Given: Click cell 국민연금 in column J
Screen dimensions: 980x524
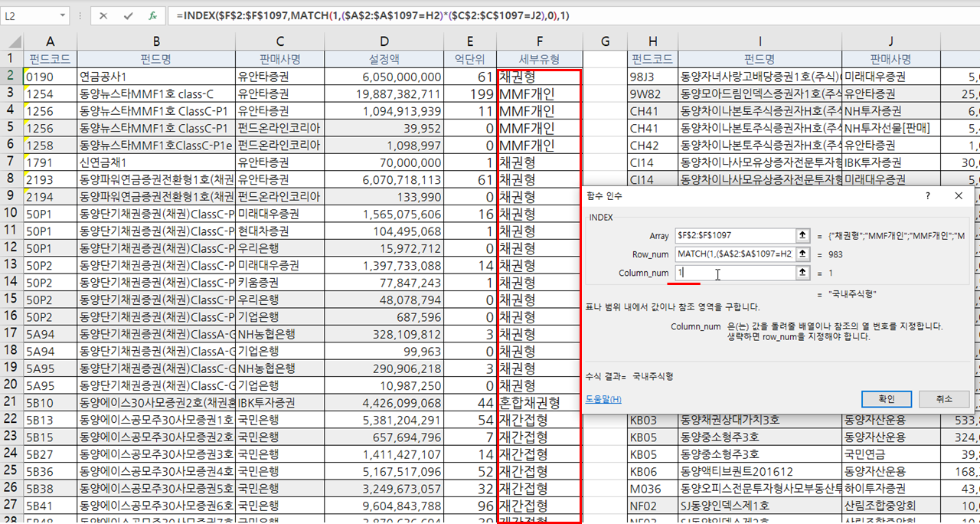Looking at the screenshot, I should 890,454.
